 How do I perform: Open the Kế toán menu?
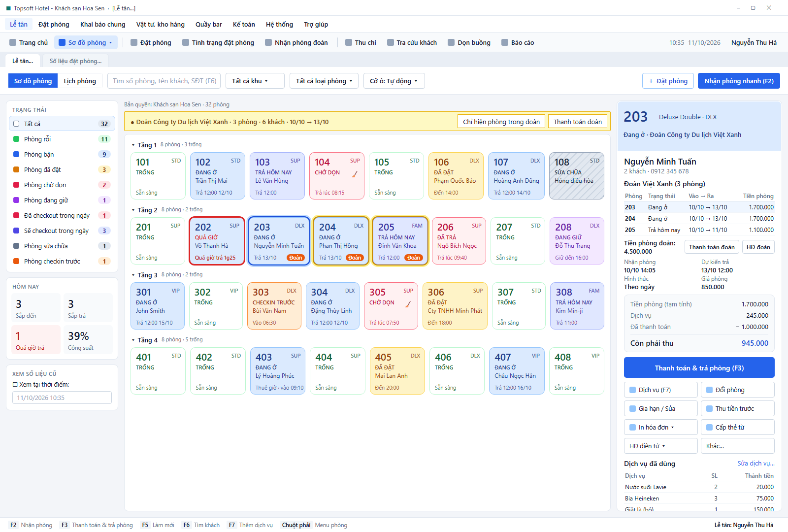244,24
